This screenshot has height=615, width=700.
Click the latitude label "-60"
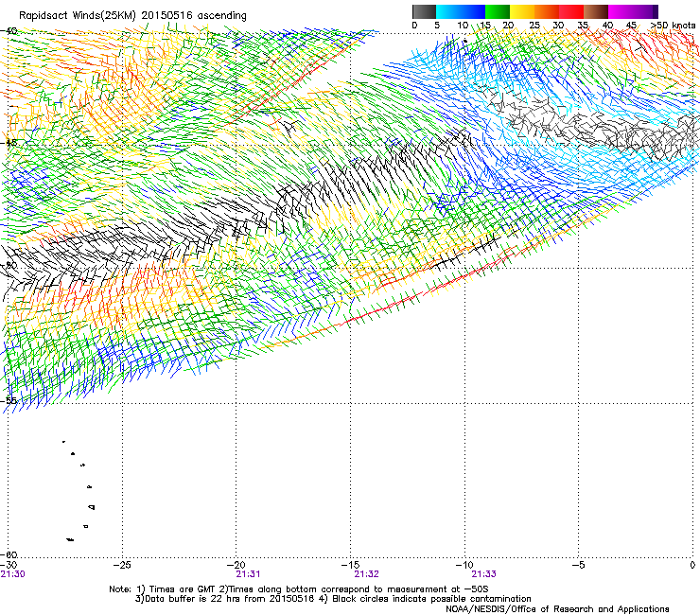(9, 554)
